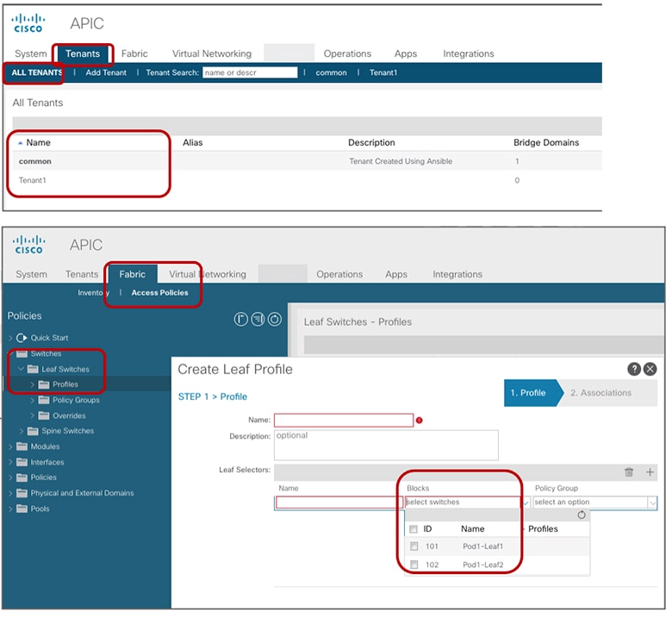The image size is (672, 618).
Task: Open the Policy Group select an option dropdown
Action: (594, 503)
